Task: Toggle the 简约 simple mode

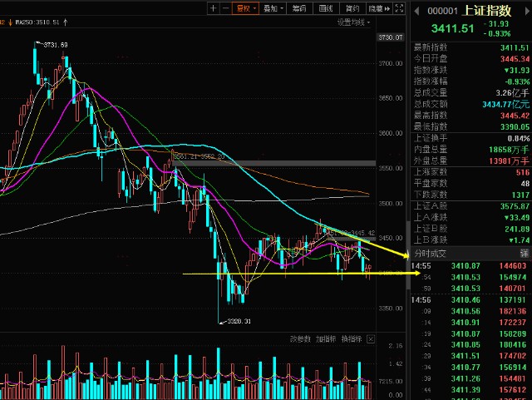Action: 352,8
